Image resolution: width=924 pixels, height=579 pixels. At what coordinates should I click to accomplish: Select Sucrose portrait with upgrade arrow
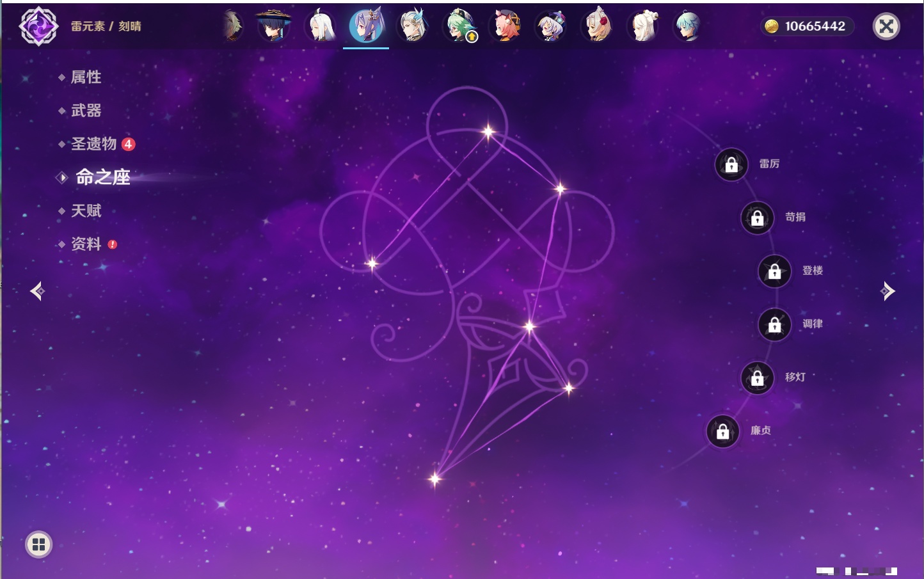[x=459, y=26]
